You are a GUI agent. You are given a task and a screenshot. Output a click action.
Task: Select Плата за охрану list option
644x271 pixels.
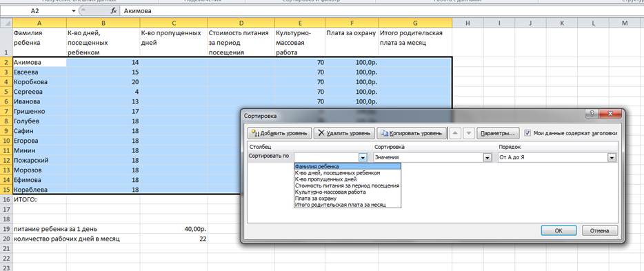pos(348,199)
